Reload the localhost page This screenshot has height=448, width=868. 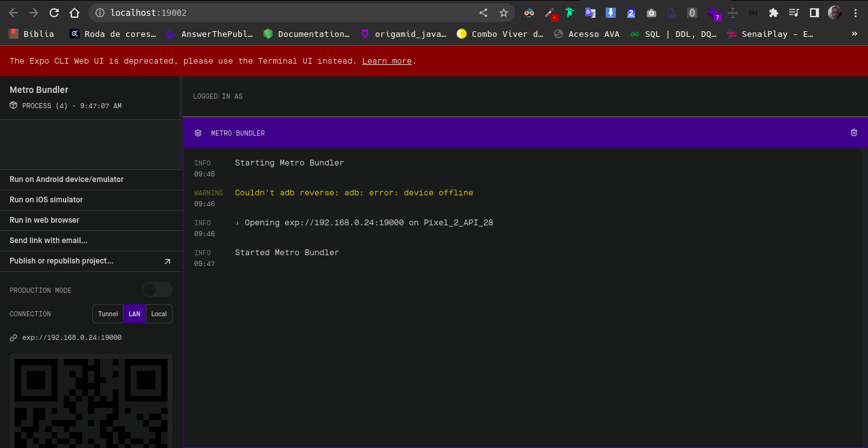pyautogui.click(x=54, y=13)
